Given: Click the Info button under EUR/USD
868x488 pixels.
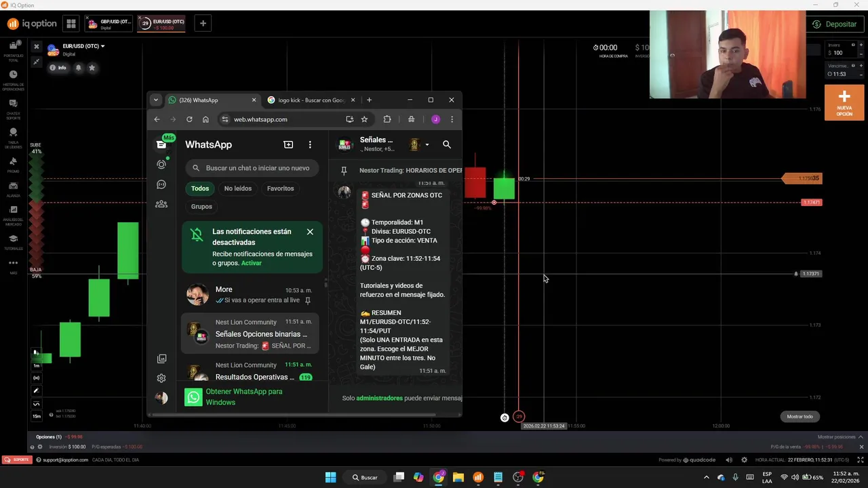Looking at the screenshot, I should [58, 68].
